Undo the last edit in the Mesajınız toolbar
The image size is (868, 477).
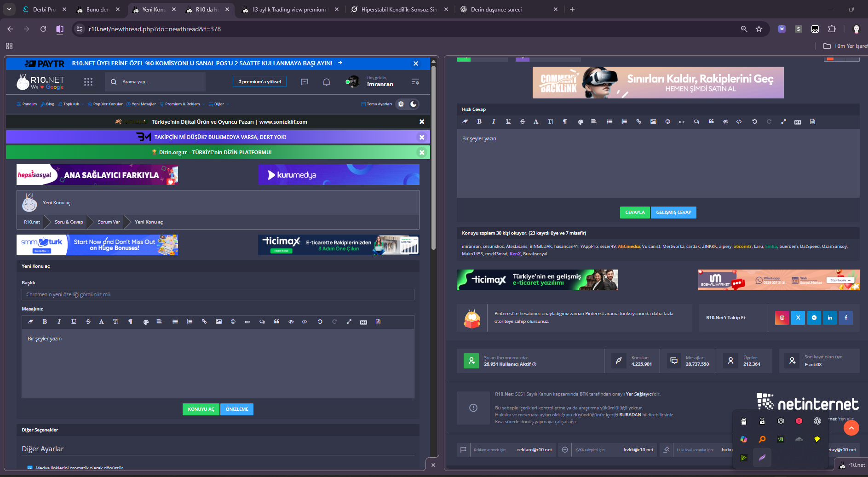pyautogui.click(x=320, y=322)
